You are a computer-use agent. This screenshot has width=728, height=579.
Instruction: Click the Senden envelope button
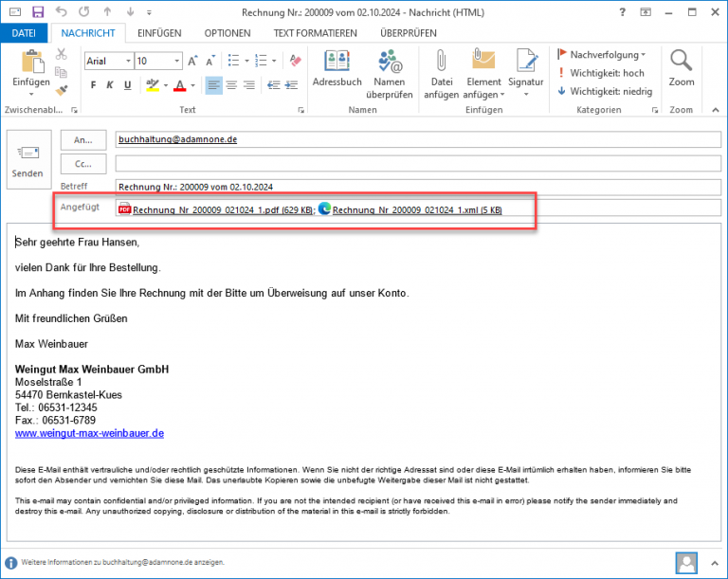27,161
